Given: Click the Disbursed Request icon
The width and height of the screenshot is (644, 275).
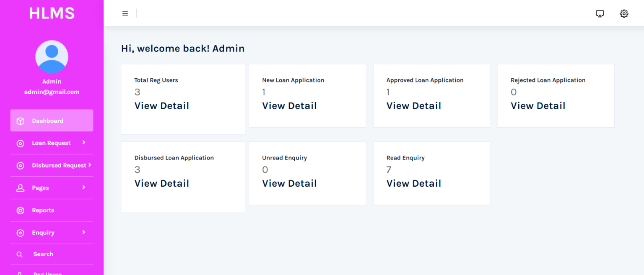Looking at the screenshot, I should point(20,165).
